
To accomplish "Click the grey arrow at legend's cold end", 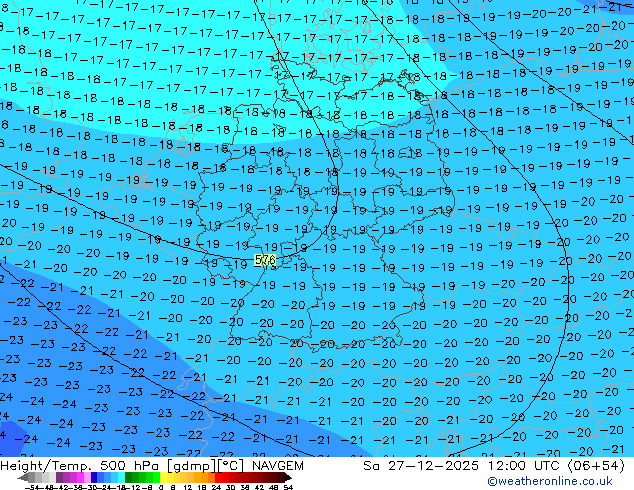I will click(23, 478).
